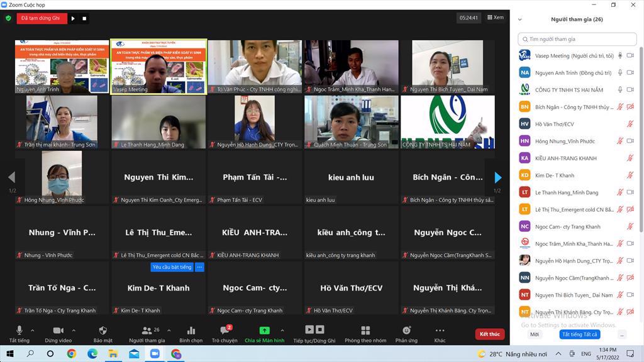The height and width of the screenshot is (362, 644).
Task: Click the green encryption shield icon
Action: [x=8, y=18]
